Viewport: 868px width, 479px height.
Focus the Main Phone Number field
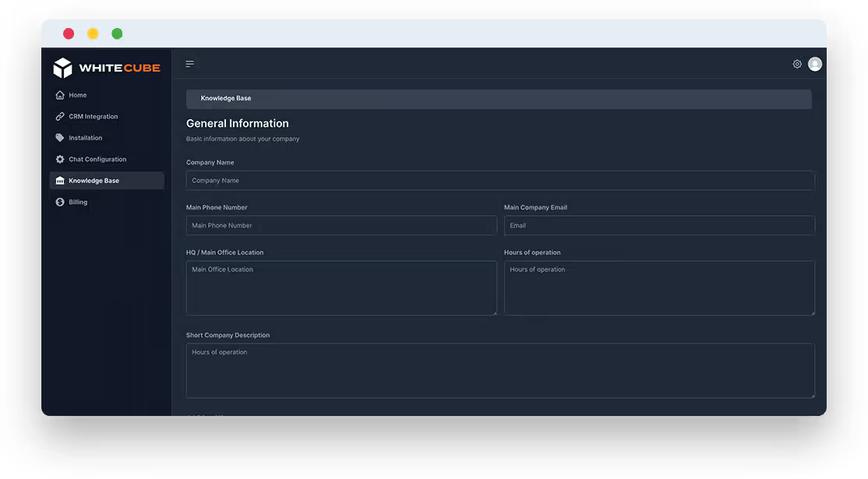[341, 224]
